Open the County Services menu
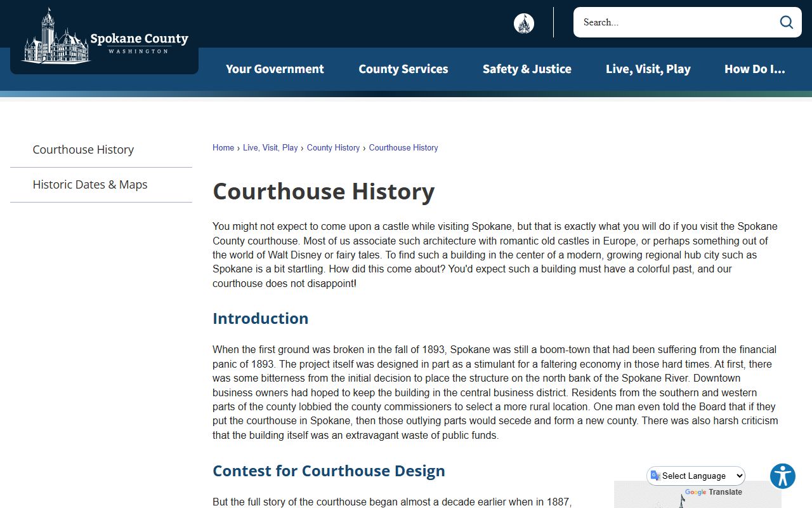This screenshot has height=508, width=812. tap(403, 69)
